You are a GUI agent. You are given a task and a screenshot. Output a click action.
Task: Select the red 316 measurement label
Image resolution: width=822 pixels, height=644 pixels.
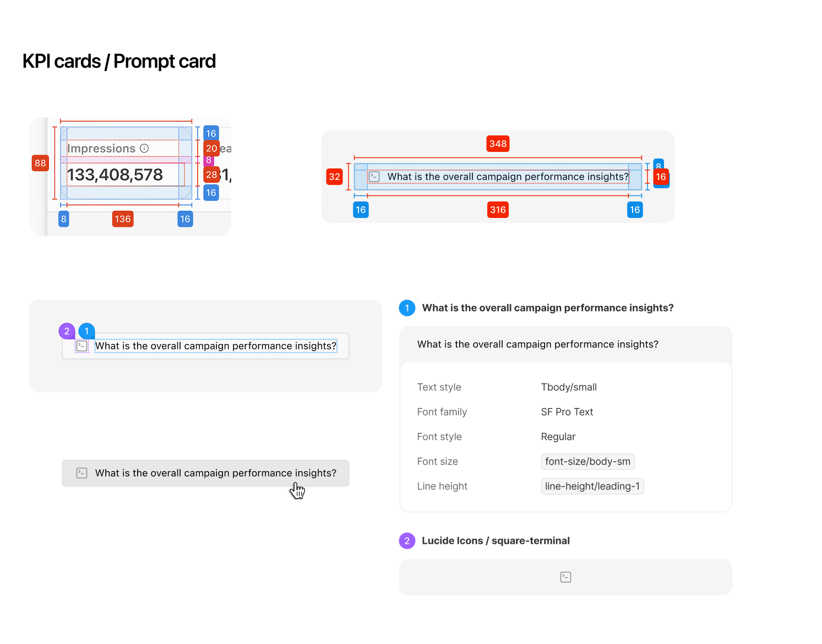tap(498, 210)
